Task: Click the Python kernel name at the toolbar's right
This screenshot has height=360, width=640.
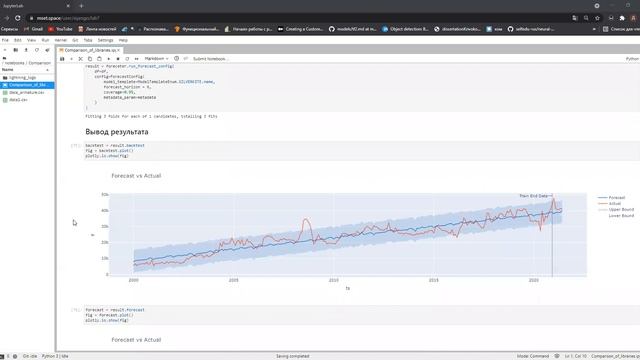Action: (632, 59)
